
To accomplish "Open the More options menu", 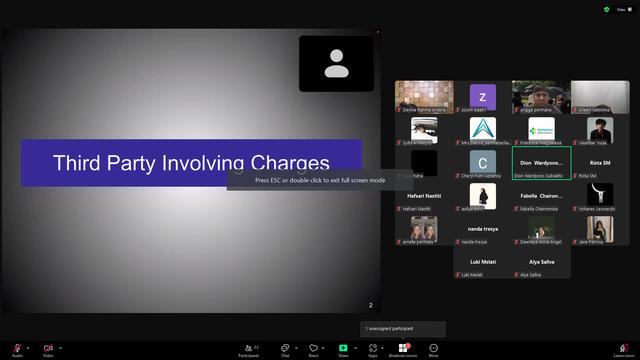I will coord(433,350).
